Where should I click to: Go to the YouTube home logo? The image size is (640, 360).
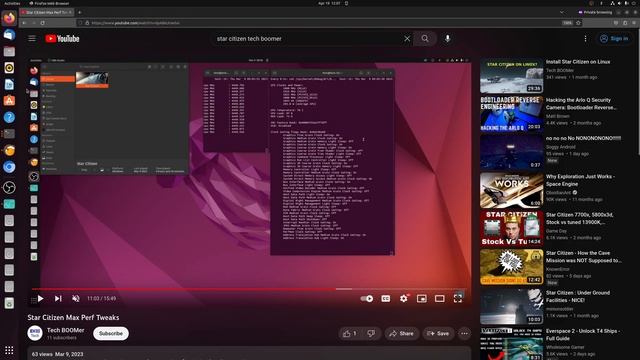[x=62, y=38]
